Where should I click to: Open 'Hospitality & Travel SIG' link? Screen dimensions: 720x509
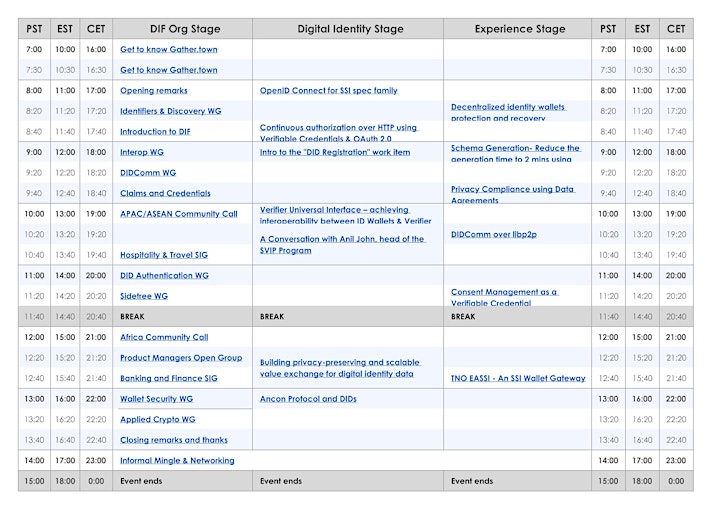(164, 255)
